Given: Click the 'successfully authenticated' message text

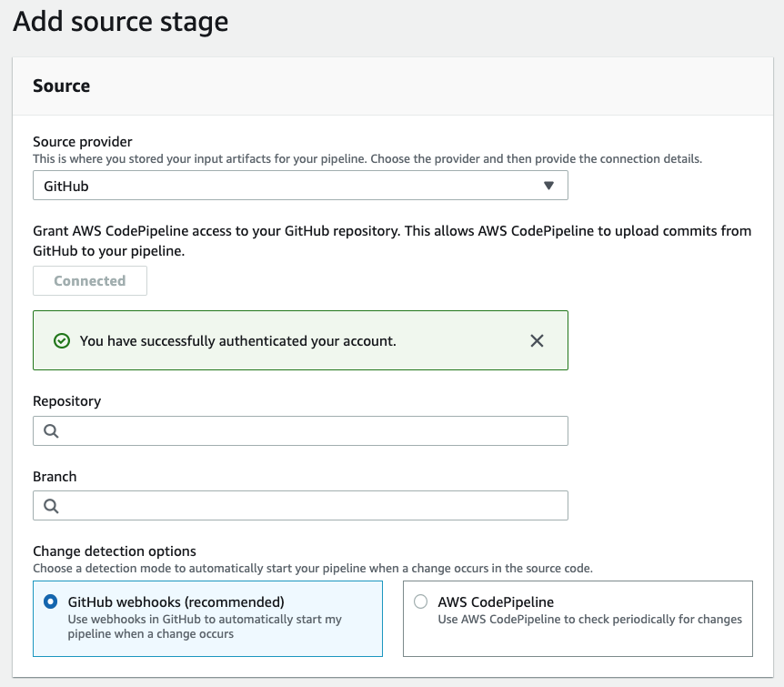Looking at the screenshot, I should [238, 341].
